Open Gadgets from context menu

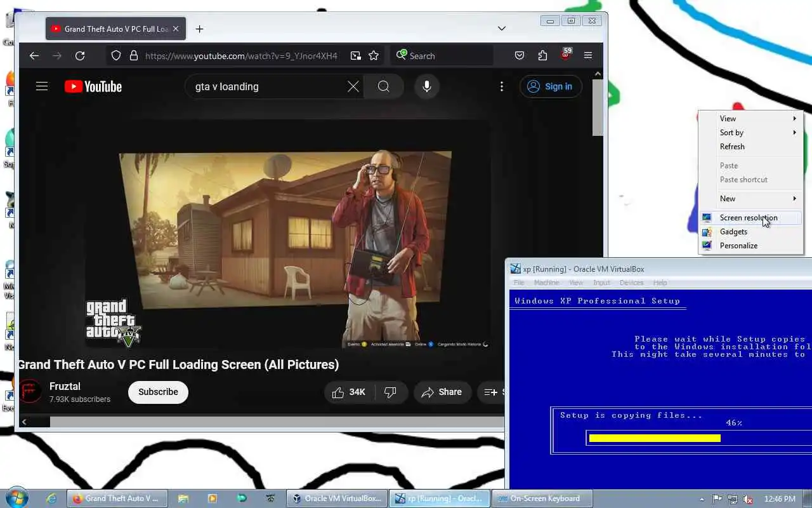(750, 232)
